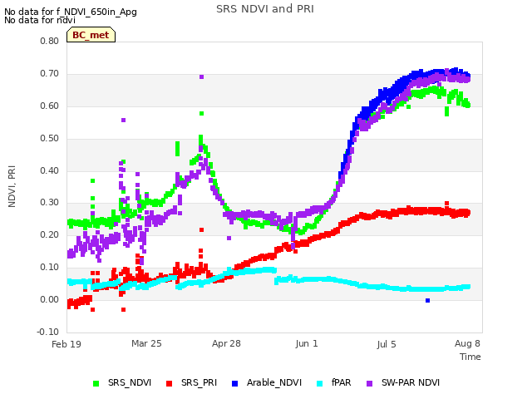This screenshot has width=532, height=399.
Task: Click the isolated blue Arable_NDVI point near zero
Action: point(427,301)
